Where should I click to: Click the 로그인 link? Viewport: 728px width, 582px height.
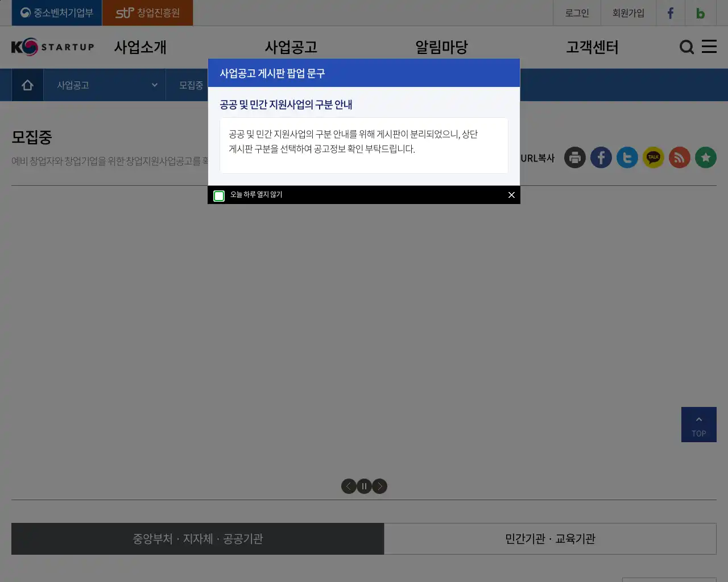tap(577, 13)
